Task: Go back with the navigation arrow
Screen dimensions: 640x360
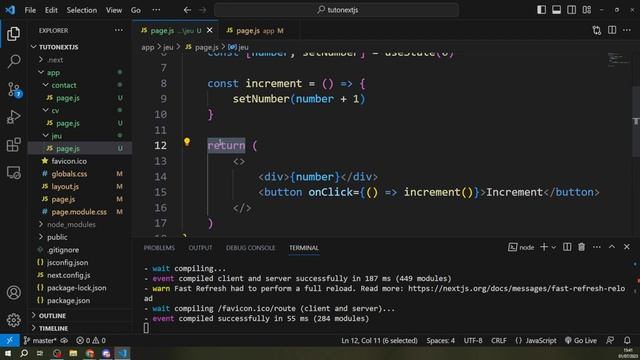Action: pyautogui.click(x=187, y=10)
